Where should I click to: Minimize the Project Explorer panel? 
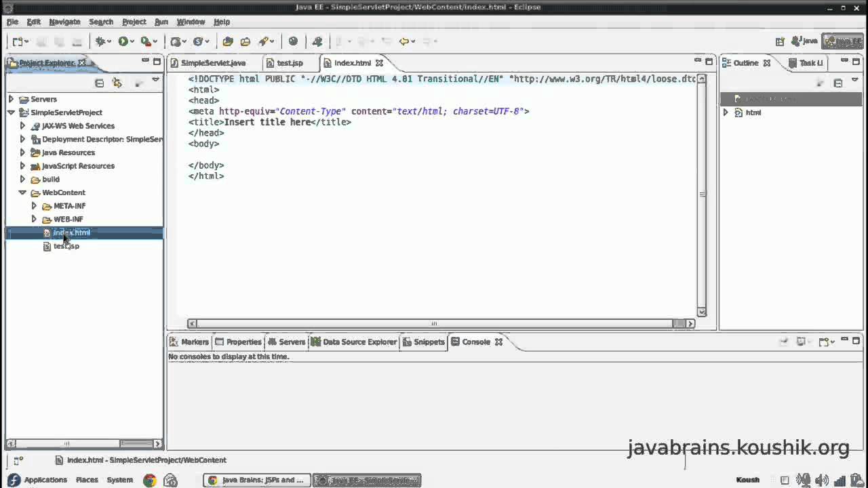click(145, 62)
